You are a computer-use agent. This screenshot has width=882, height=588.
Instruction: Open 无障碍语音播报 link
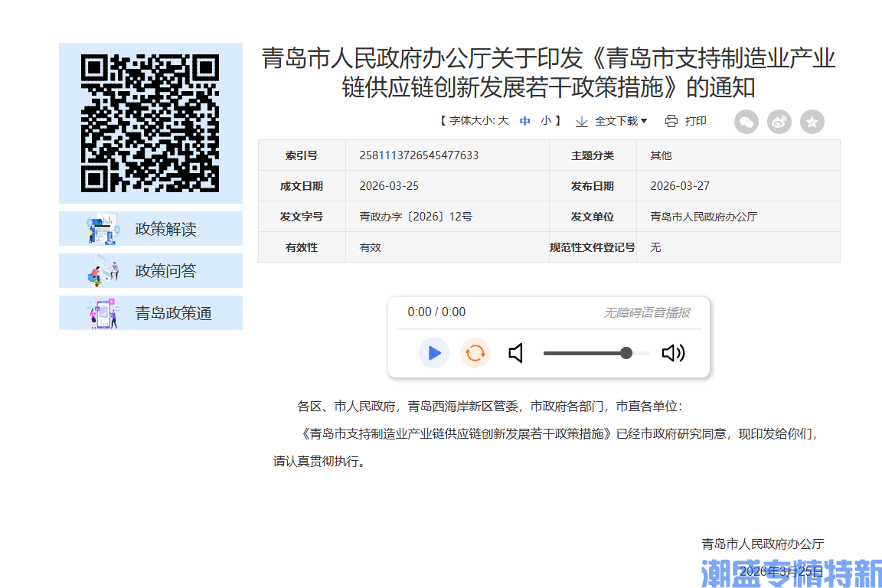[x=647, y=312]
